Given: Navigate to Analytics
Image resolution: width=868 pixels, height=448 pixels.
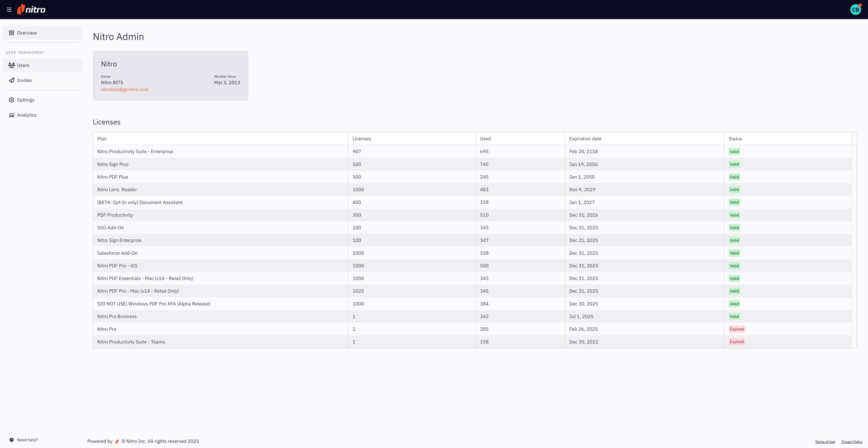Looking at the screenshot, I should (42, 115).
